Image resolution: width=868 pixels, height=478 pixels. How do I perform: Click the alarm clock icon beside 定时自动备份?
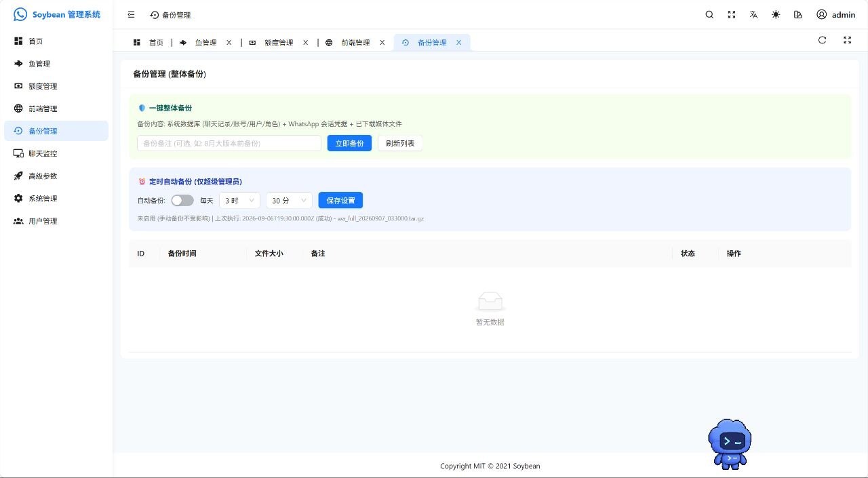[142, 182]
